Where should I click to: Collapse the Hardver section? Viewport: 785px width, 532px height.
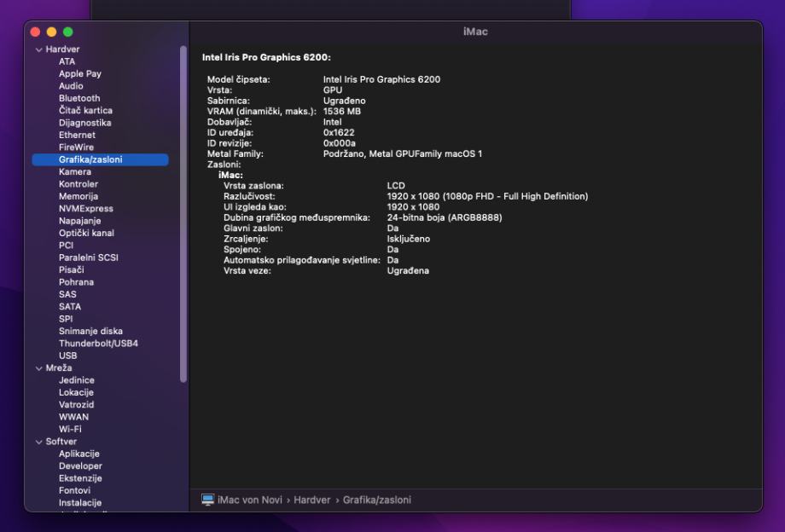39,49
